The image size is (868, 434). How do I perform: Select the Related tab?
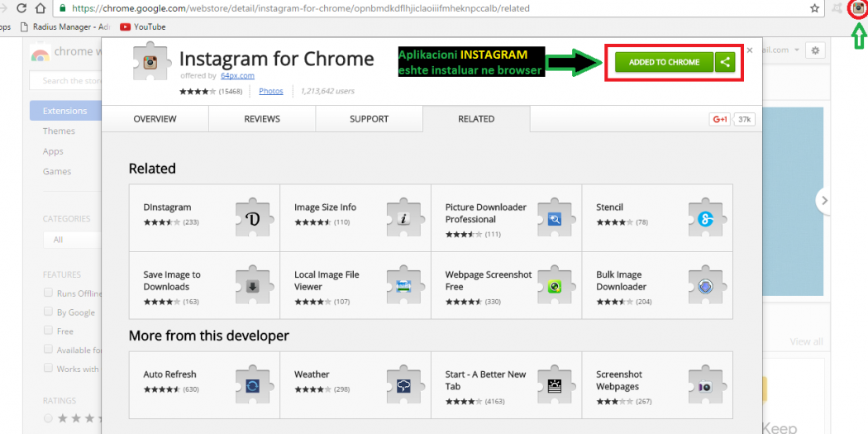[x=476, y=119]
